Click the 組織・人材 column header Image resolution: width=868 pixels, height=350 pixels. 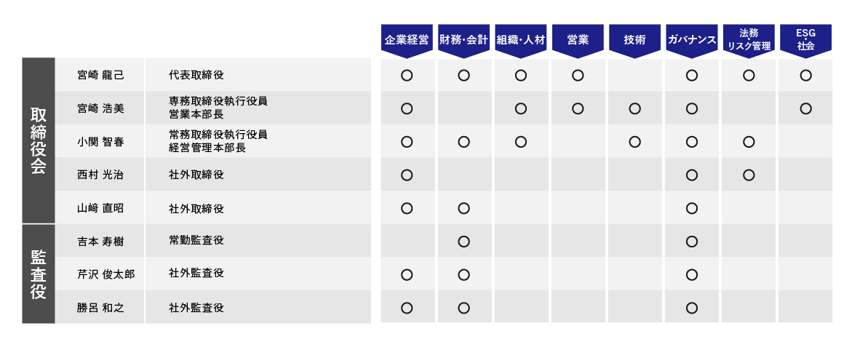pos(521,39)
